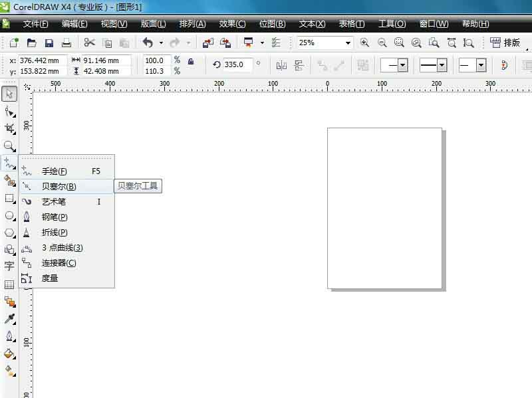Select the Outline pen tool in toolbox
This screenshot has width=532, height=398.
click(9, 336)
